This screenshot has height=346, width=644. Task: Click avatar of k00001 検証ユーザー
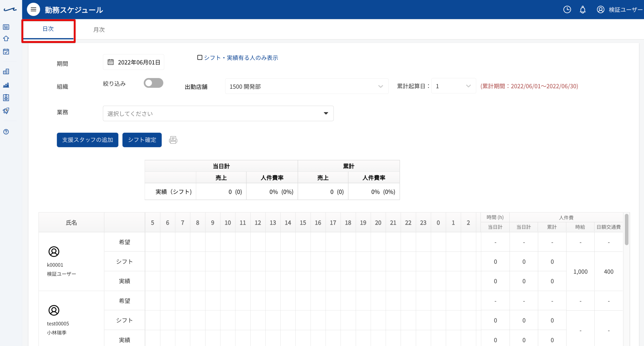pyautogui.click(x=54, y=252)
